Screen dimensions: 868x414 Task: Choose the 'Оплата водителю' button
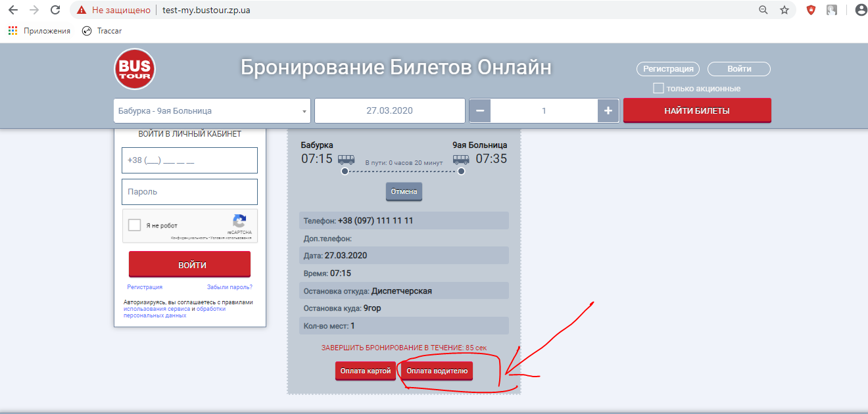[437, 371]
